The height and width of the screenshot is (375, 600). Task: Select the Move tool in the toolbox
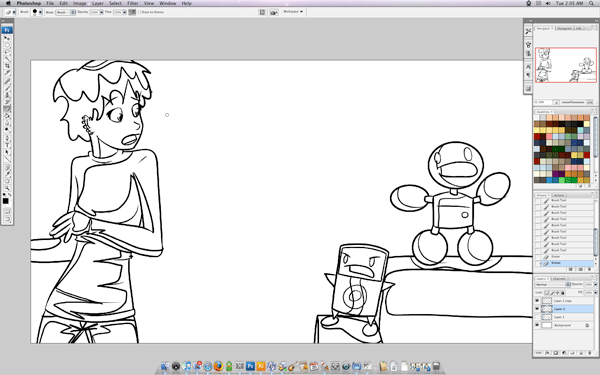pos(7,38)
